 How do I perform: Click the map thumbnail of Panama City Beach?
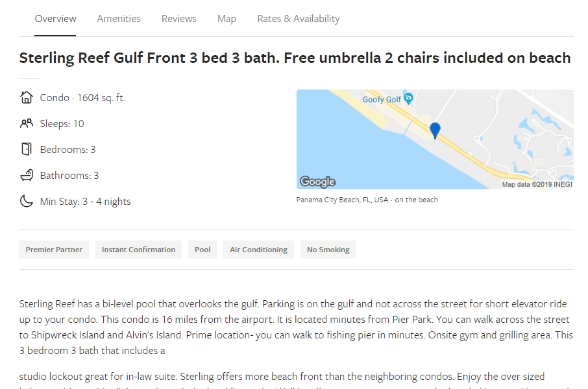click(435, 139)
